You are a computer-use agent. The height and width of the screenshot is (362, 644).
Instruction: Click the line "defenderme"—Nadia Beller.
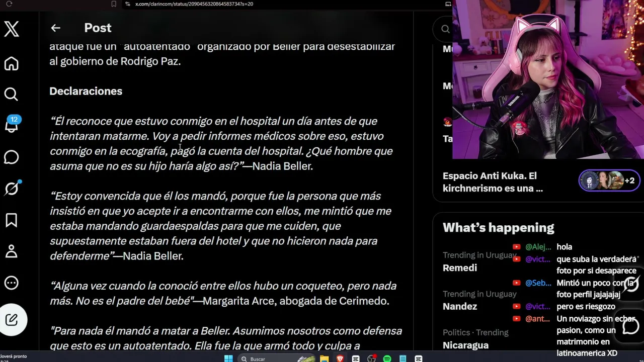pyautogui.click(x=116, y=256)
